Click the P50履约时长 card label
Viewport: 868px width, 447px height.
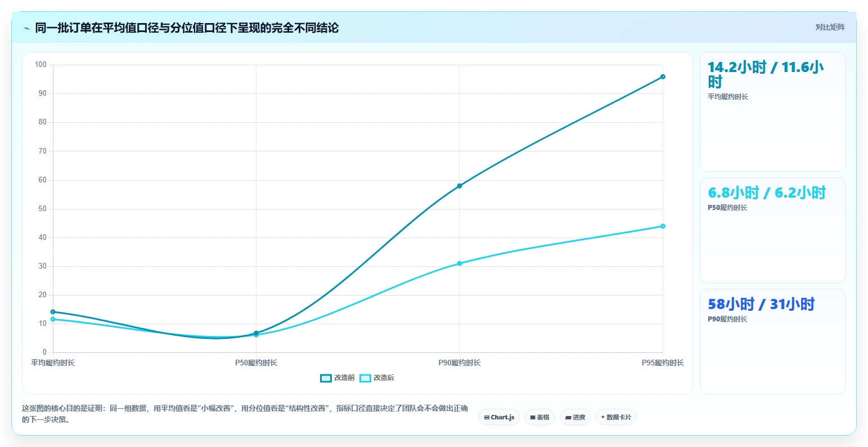(727, 208)
